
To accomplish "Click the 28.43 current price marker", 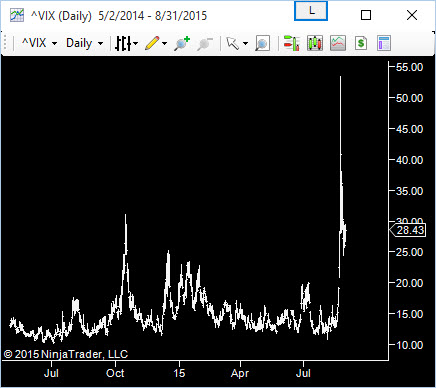I will click(x=408, y=230).
